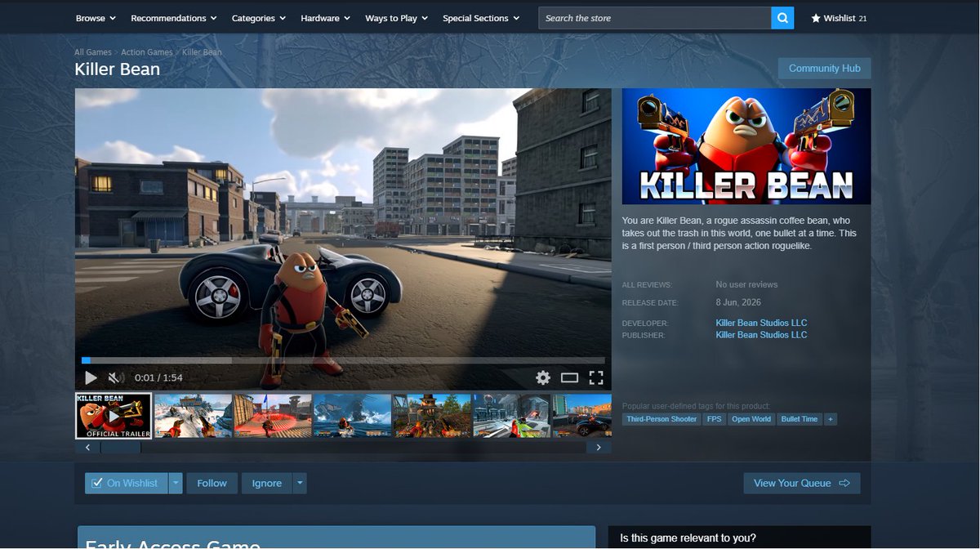980x549 pixels.
Task: Select the Bullet Time tag
Action: coord(799,419)
